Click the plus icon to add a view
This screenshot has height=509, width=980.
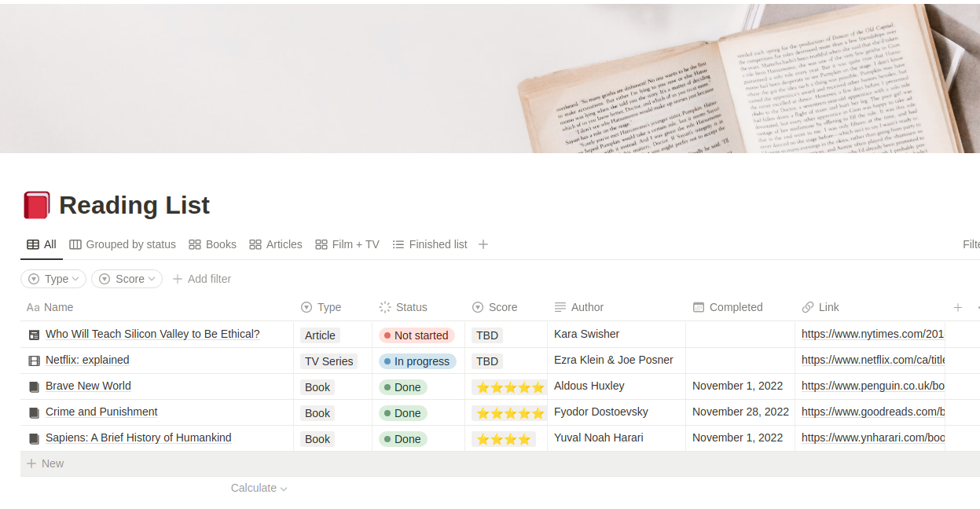[483, 244]
